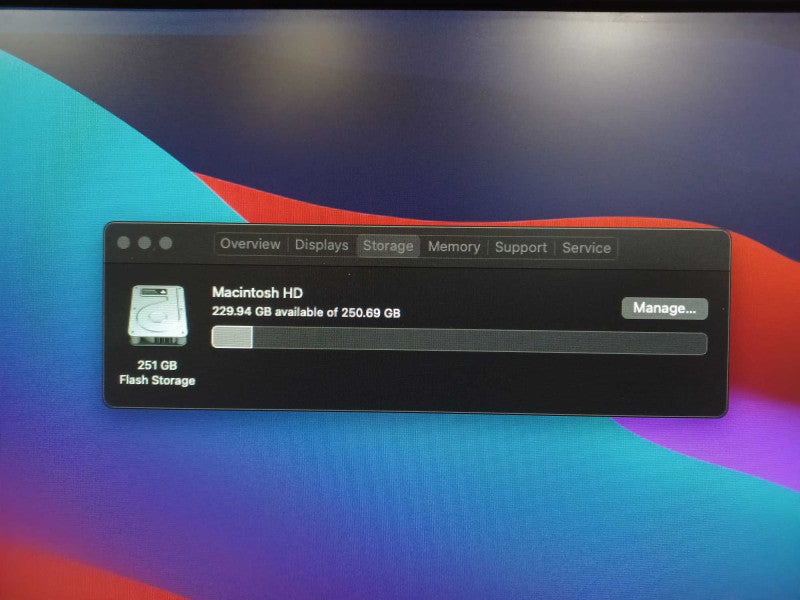Click the free portion of storage bar

pyautogui.click(x=480, y=341)
